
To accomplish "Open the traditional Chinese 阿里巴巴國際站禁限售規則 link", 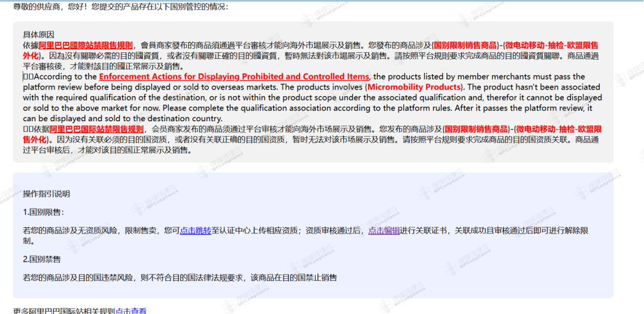I will click(86, 45).
